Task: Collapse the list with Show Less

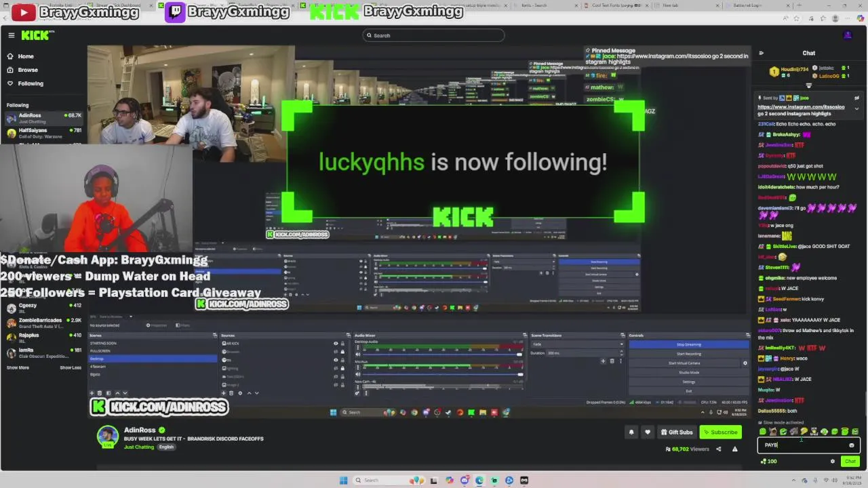Action: pos(71,367)
